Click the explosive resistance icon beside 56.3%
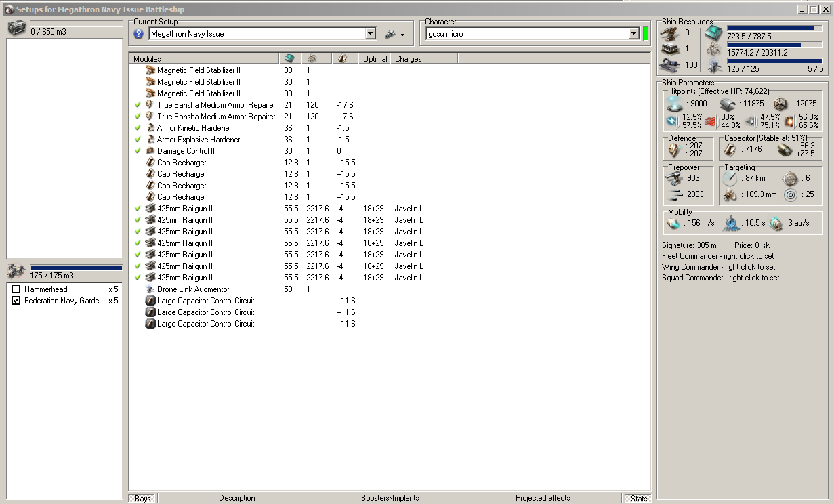The height and width of the screenshot is (504, 834). 789,121
